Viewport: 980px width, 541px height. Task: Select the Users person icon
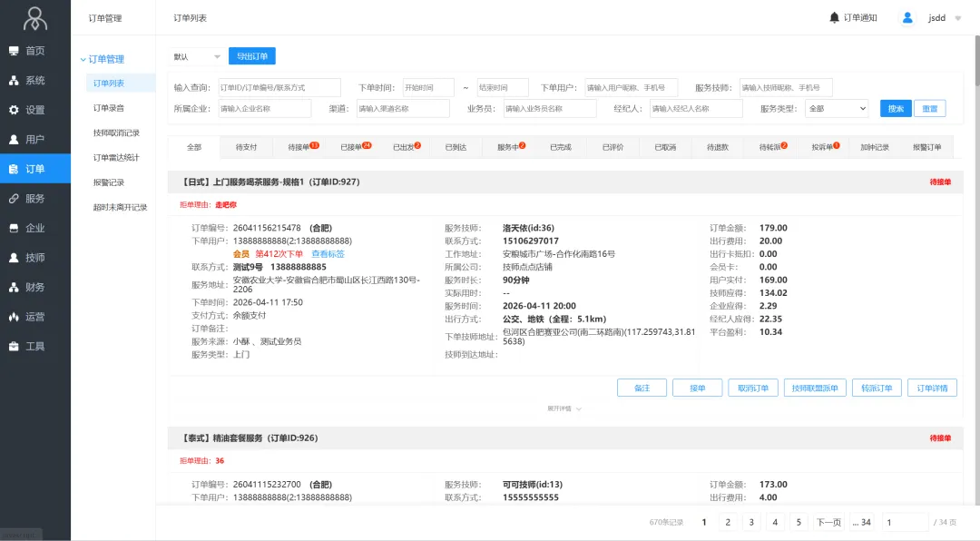point(14,140)
